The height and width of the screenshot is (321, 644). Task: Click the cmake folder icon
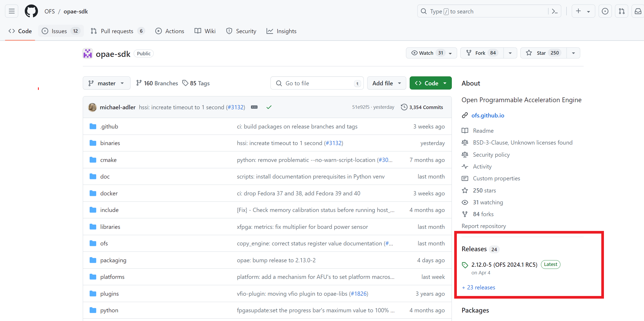tap(93, 160)
